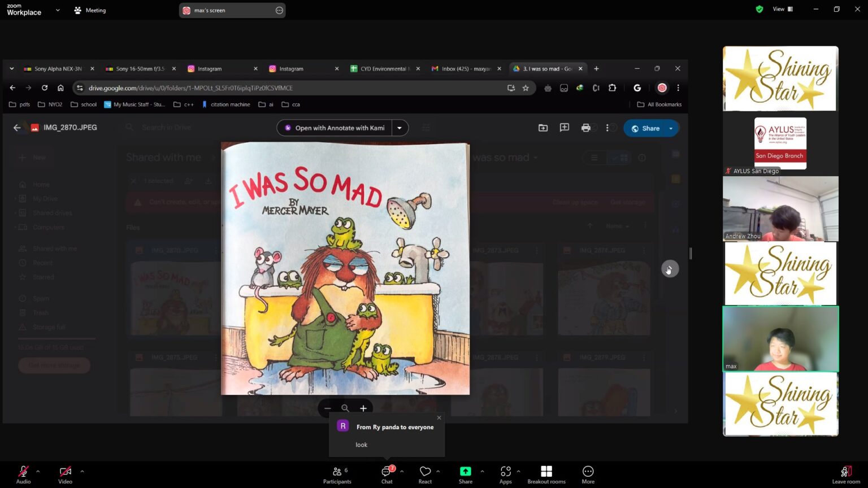Bookmark this page with the star
The height and width of the screenshot is (488, 868).
(526, 88)
